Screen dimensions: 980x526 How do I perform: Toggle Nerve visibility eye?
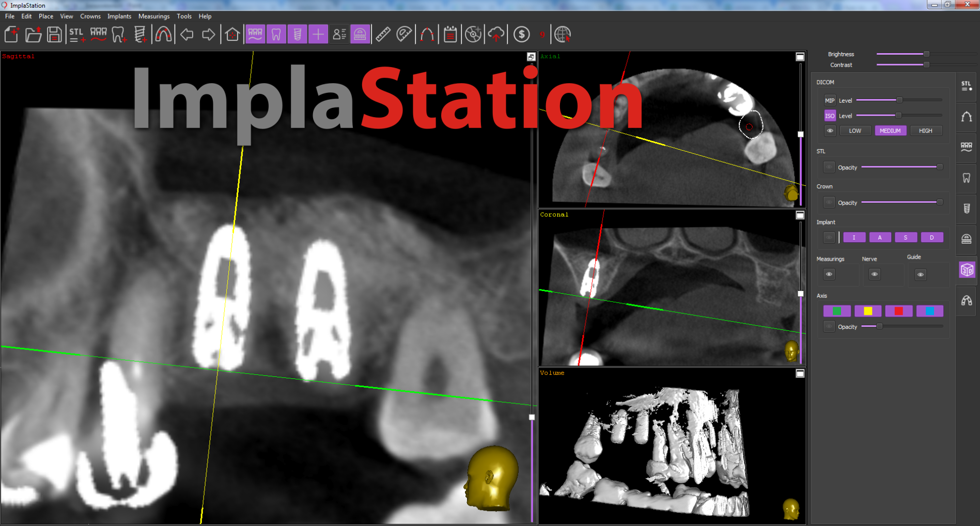[875, 274]
